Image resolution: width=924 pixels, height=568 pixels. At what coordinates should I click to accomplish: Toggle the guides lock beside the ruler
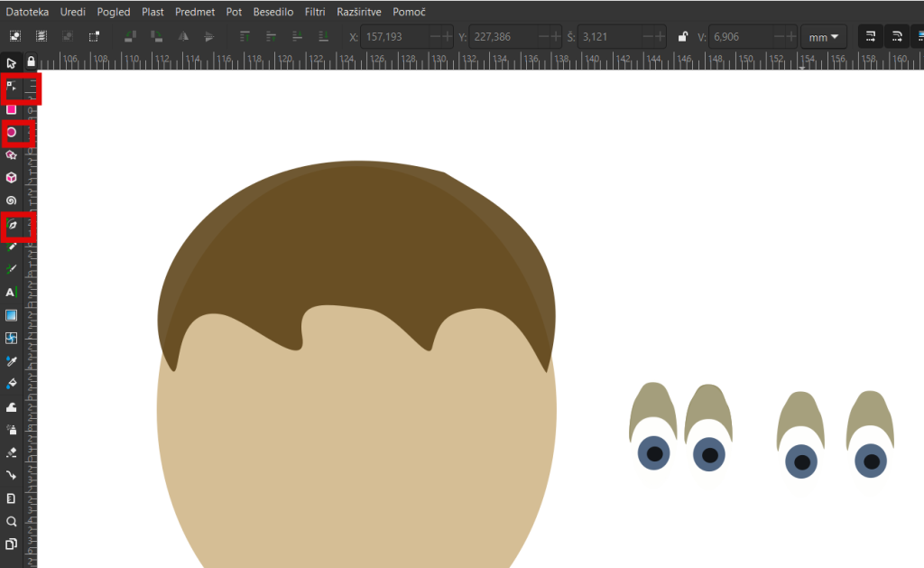pos(32,62)
